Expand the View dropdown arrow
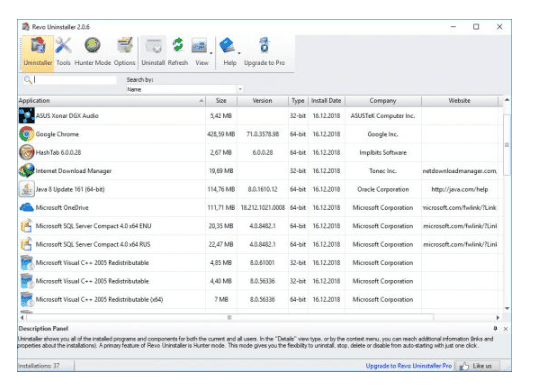 [x=211, y=53]
